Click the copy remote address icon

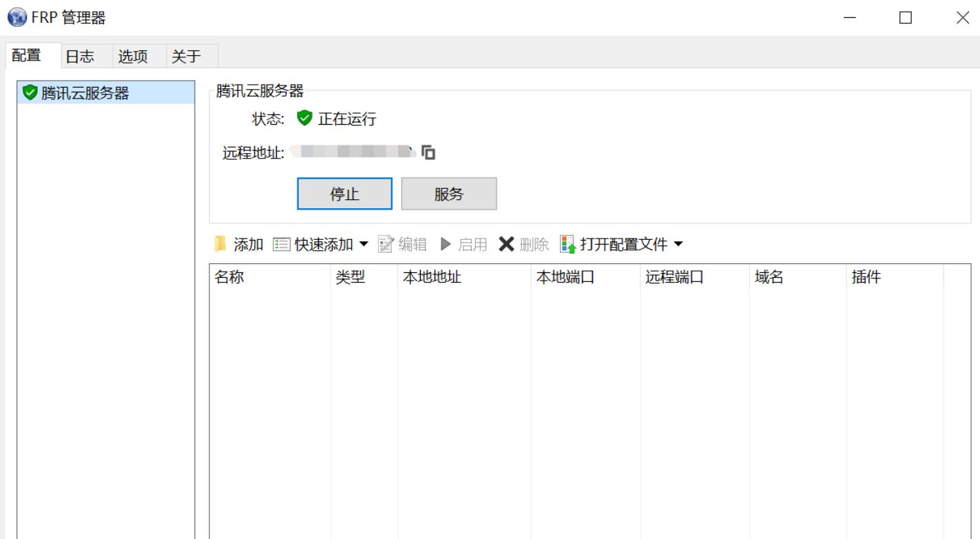coord(429,153)
